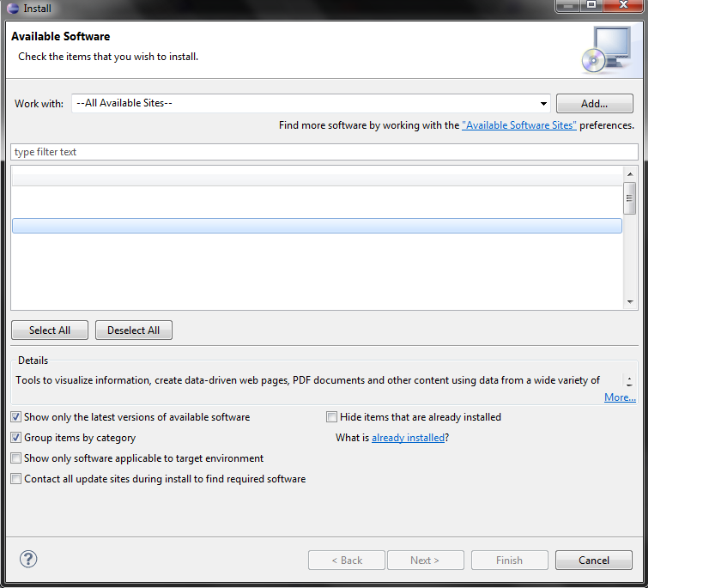The image size is (703, 588).
Task: Click the More... details link
Action: click(x=620, y=397)
